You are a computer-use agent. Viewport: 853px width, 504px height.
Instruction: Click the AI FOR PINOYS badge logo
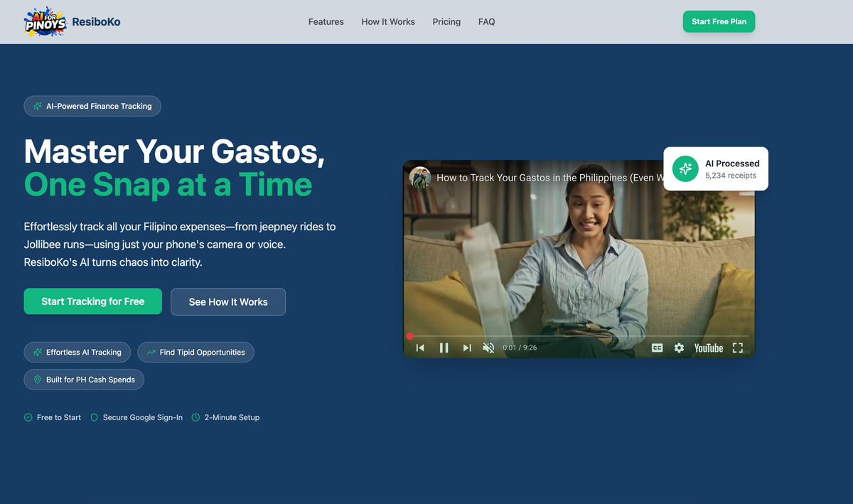point(44,21)
